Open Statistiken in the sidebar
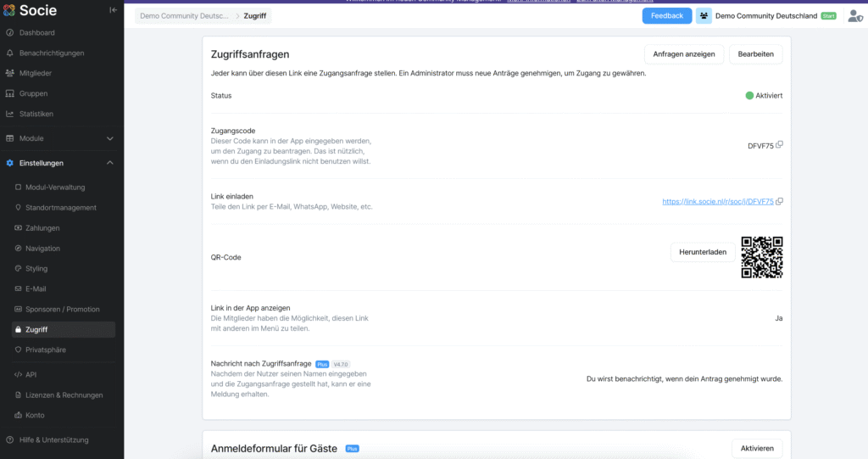This screenshot has width=868, height=459. click(x=36, y=114)
